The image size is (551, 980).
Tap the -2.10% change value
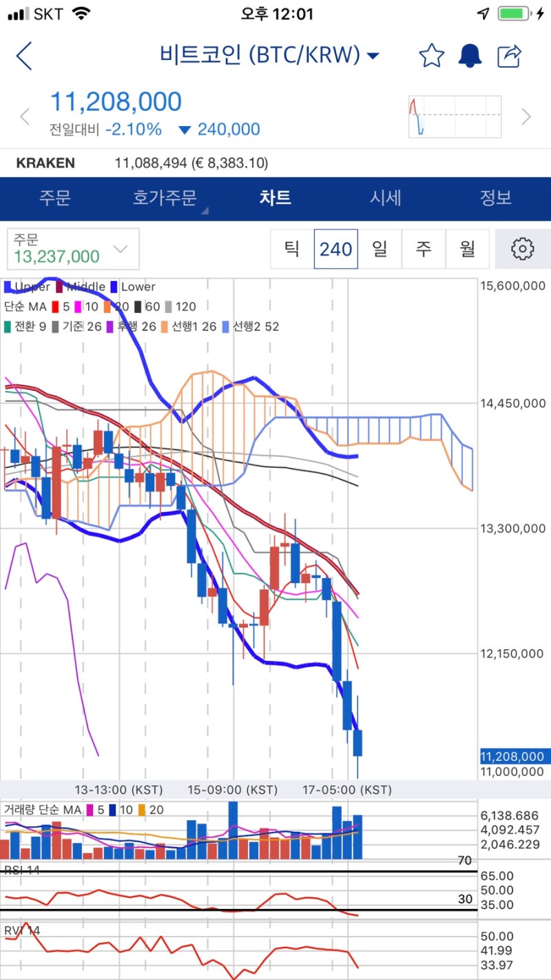coord(133,129)
